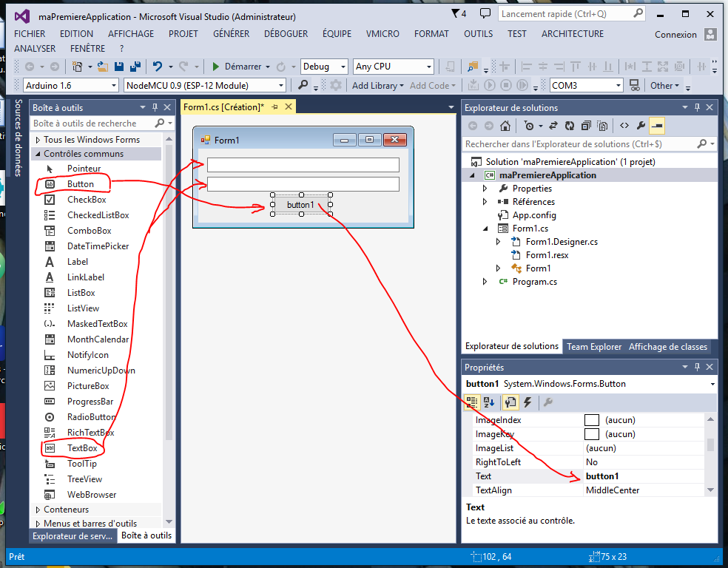Click the feedback speech bubble icon
The height and width of the screenshot is (568, 728).
[485, 14]
